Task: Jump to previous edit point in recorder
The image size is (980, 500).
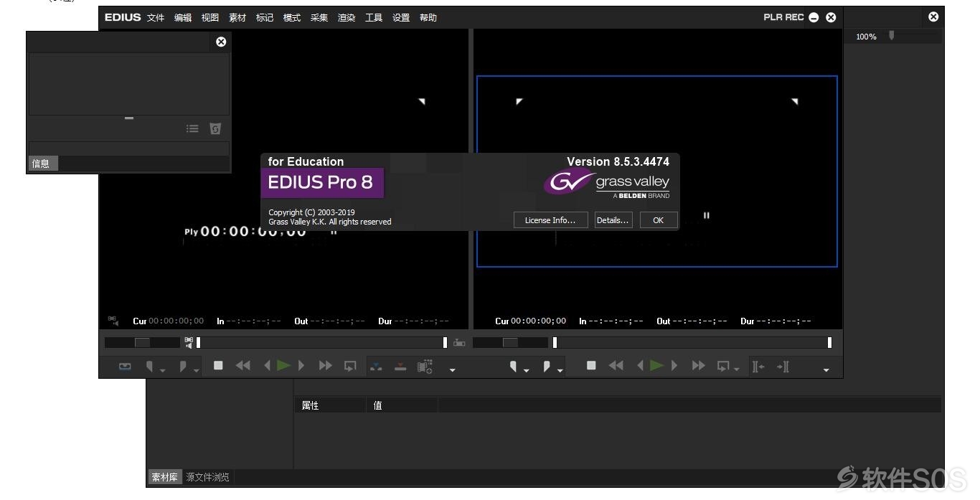Action: (758, 367)
